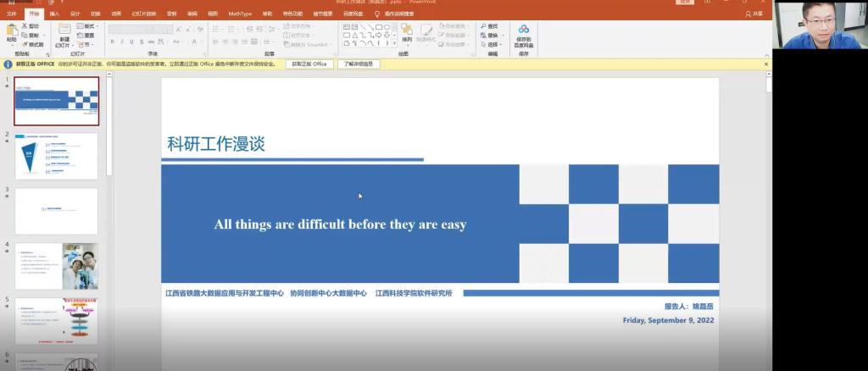Toggle Bold text formatting
The image size is (868, 371).
click(x=112, y=42)
